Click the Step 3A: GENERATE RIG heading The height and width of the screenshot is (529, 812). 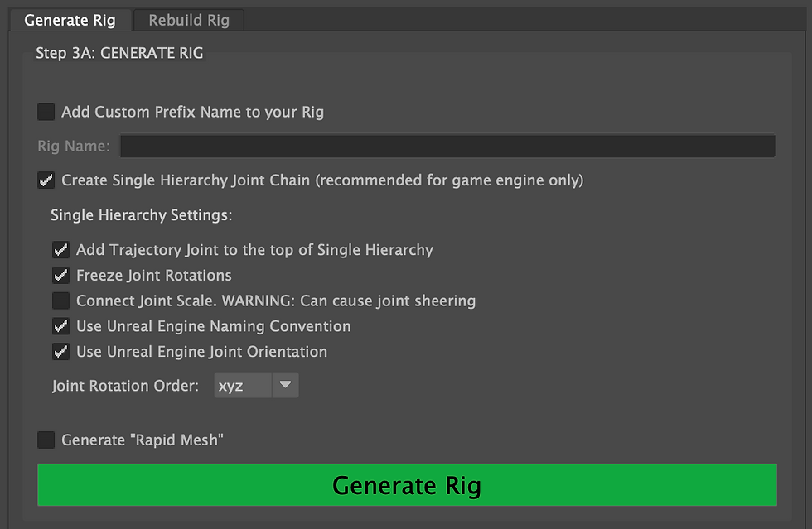click(x=119, y=54)
